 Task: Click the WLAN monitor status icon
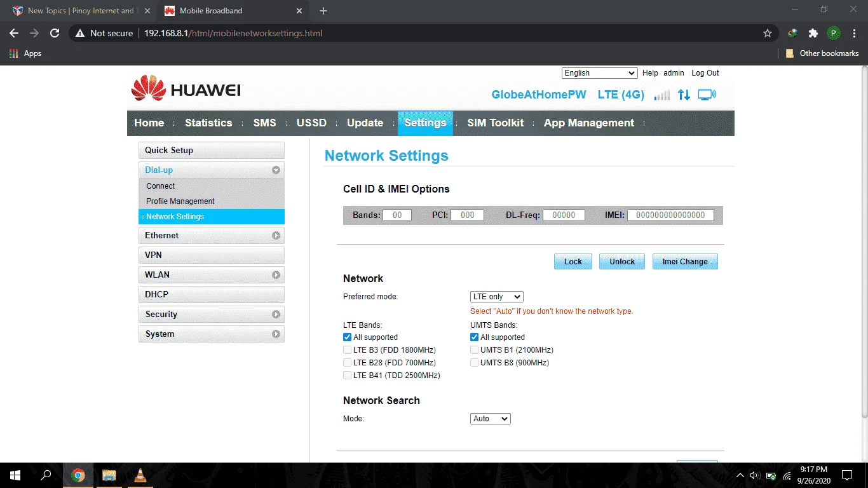[x=707, y=95]
